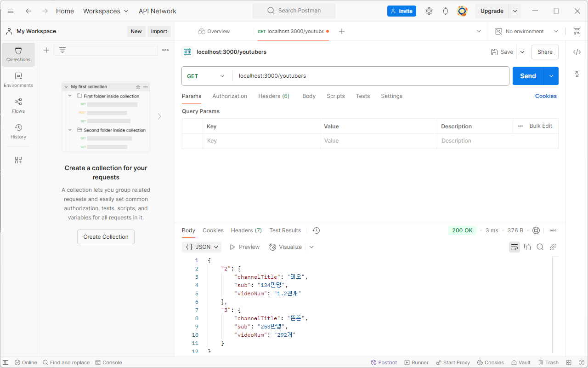Viewport: 588px width, 368px height.
Task: Open the Test Results response tab
Action: click(x=285, y=230)
